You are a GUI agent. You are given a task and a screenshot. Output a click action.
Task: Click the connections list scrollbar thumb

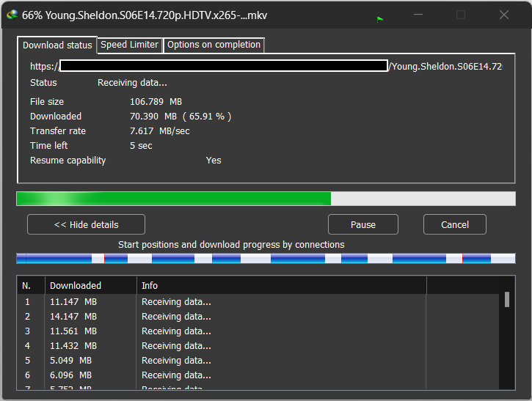click(x=507, y=300)
